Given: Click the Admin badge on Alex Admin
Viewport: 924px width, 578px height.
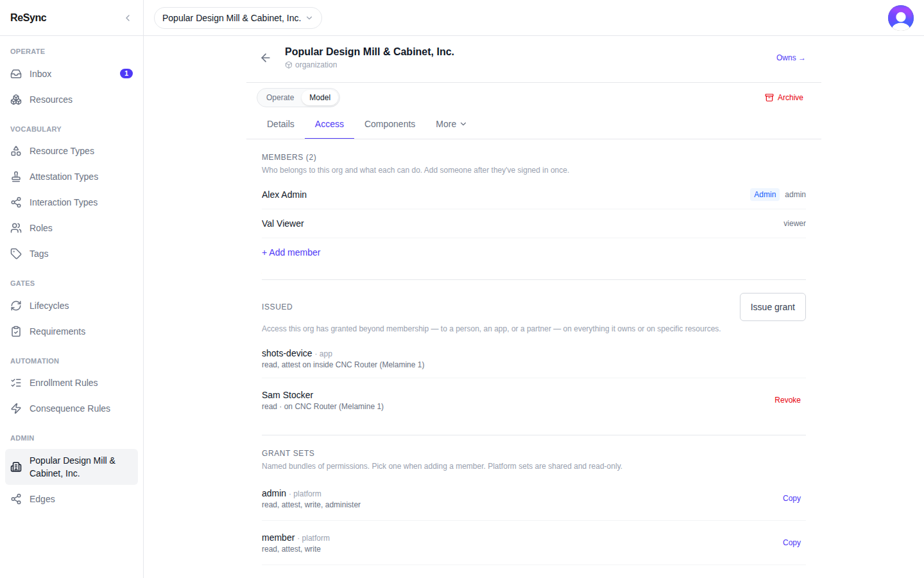Looking at the screenshot, I should [765, 195].
